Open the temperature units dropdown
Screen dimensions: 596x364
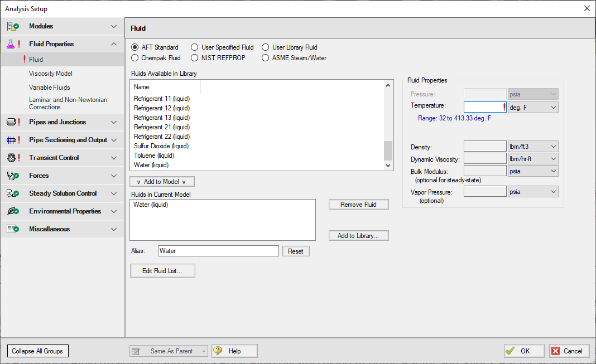pos(533,107)
